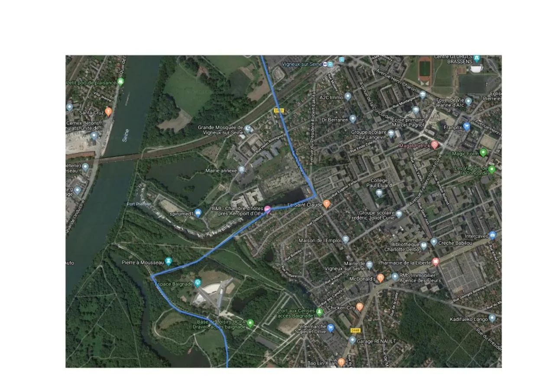This screenshot has width=554, height=392.
Task: Click the Pierre à Mousseau marker
Action: point(168,261)
